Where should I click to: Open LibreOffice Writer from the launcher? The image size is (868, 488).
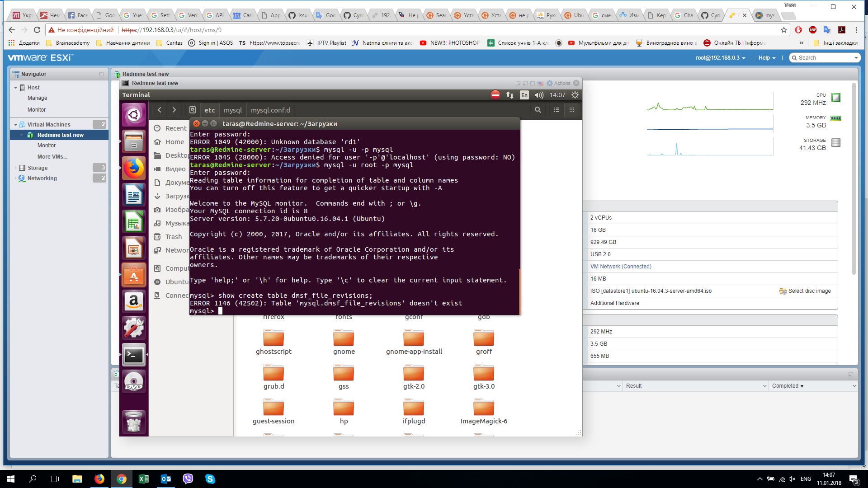click(x=134, y=195)
